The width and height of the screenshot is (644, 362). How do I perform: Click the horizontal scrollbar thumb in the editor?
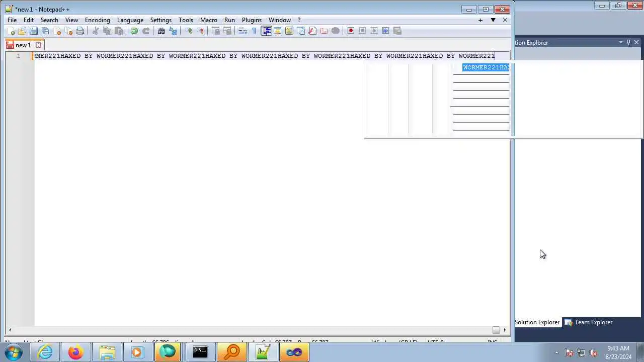[x=496, y=330]
